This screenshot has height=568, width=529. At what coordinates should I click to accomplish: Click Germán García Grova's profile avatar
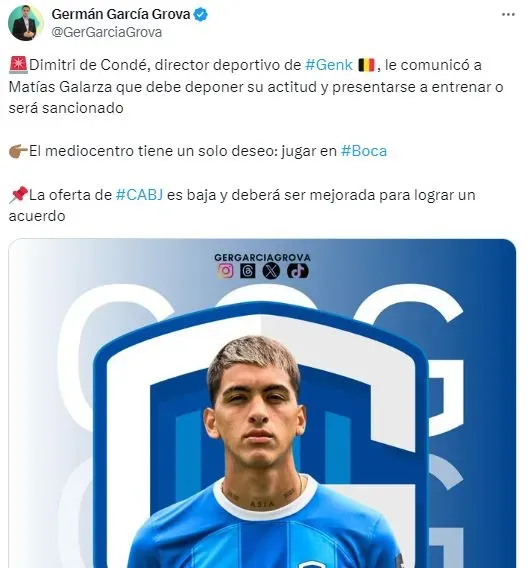tap(26, 23)
